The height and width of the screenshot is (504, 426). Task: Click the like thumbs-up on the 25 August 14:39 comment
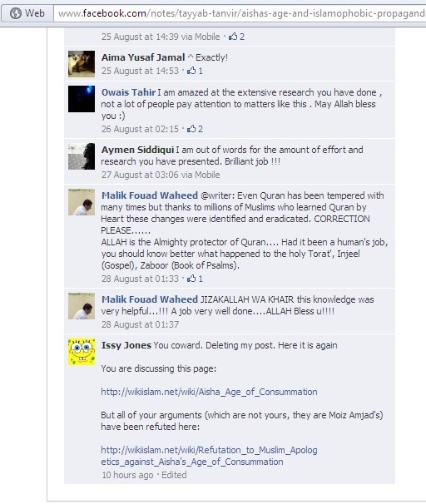233,37
